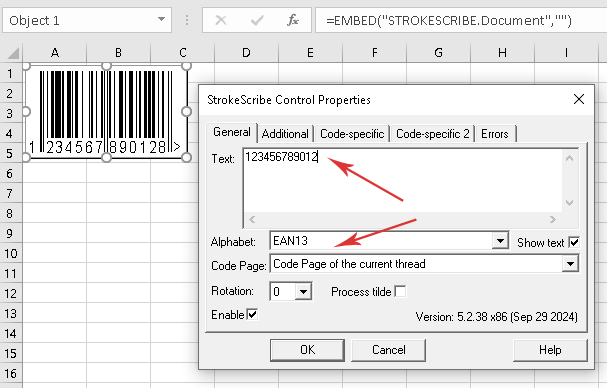607x388 pixels.
Task: Click inside the Text input field
Action: [403, 180]
